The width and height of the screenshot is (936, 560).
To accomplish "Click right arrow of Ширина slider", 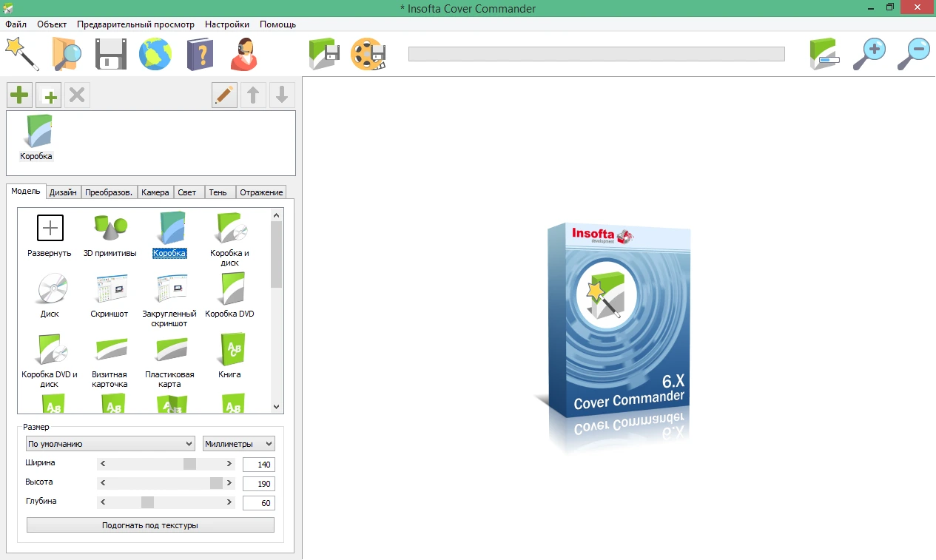I will click(229, 464).
